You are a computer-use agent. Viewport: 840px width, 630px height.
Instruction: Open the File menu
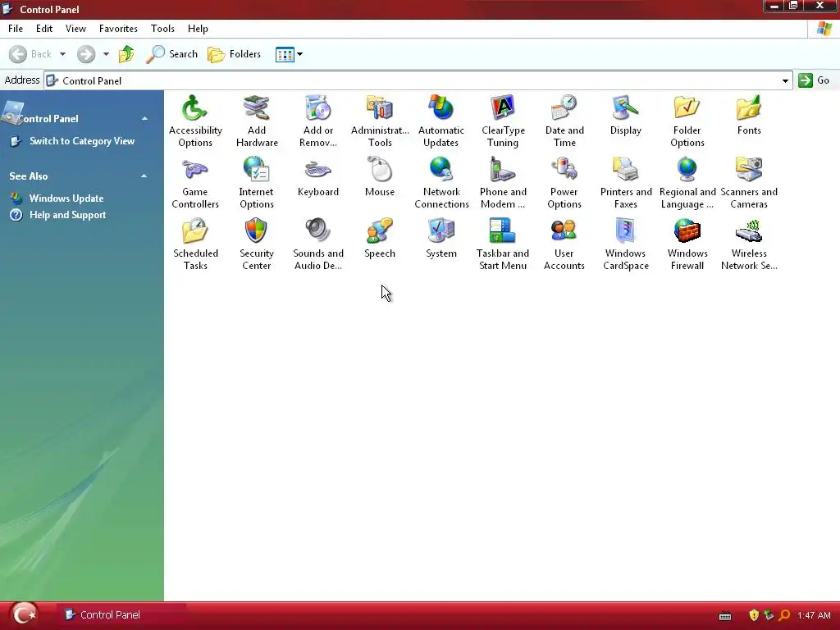coord(16,29)
